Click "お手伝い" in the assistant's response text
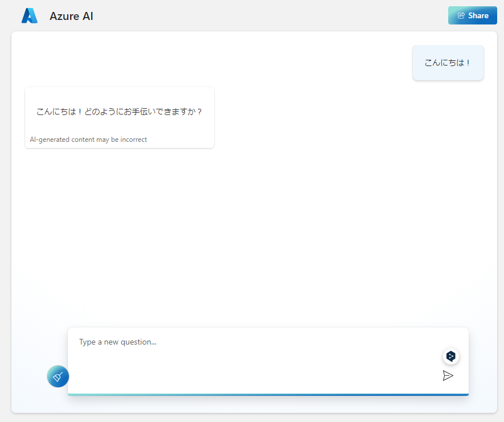504x422 pixels. (135, 112)
